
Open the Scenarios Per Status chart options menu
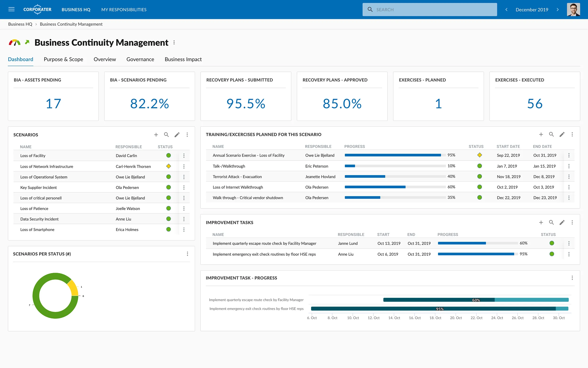(x=187, y=254)
